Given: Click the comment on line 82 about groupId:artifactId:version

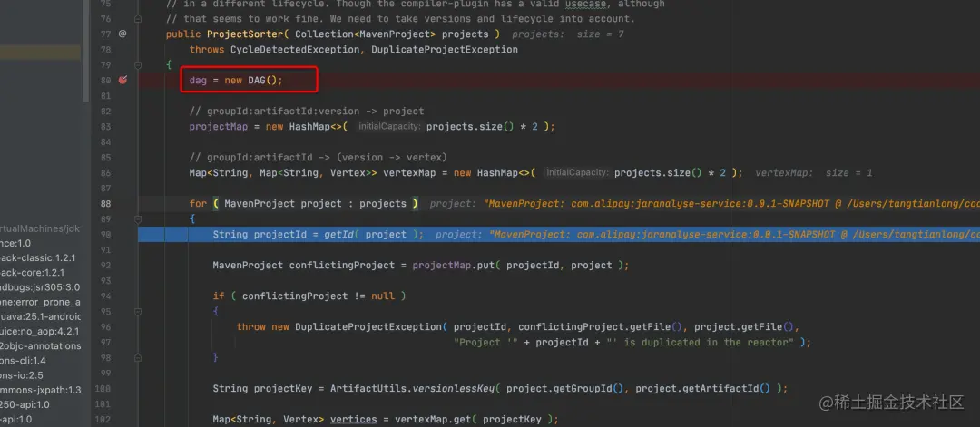Looking at the screenshot, I should click(x=307, y=112).
